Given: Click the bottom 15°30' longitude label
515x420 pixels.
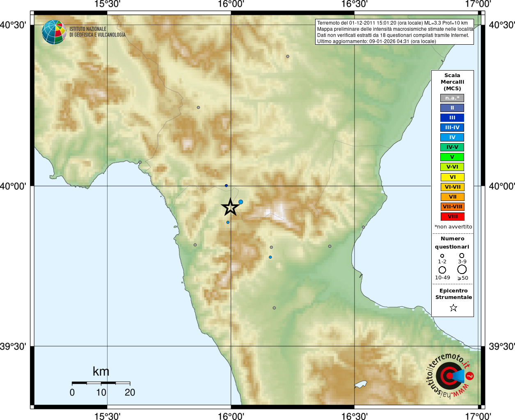Looking at the screenshot, I should coord(107,416).
